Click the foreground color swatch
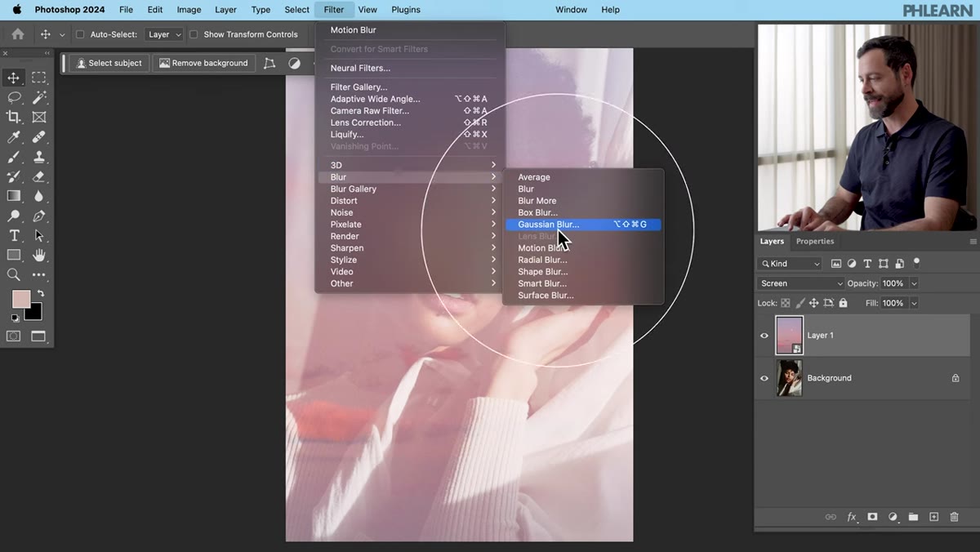Viewport: 980px width, 552px height. tap(21, 299)
